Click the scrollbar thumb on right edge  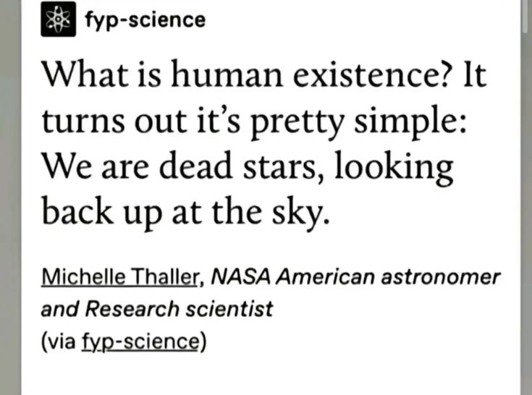(x=526, y=14)
